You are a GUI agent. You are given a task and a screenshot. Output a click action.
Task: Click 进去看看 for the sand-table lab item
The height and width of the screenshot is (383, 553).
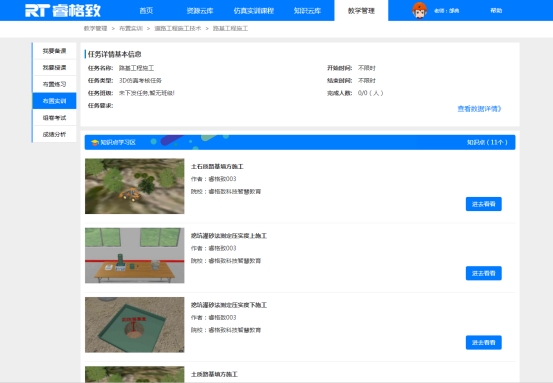(484, 273)
